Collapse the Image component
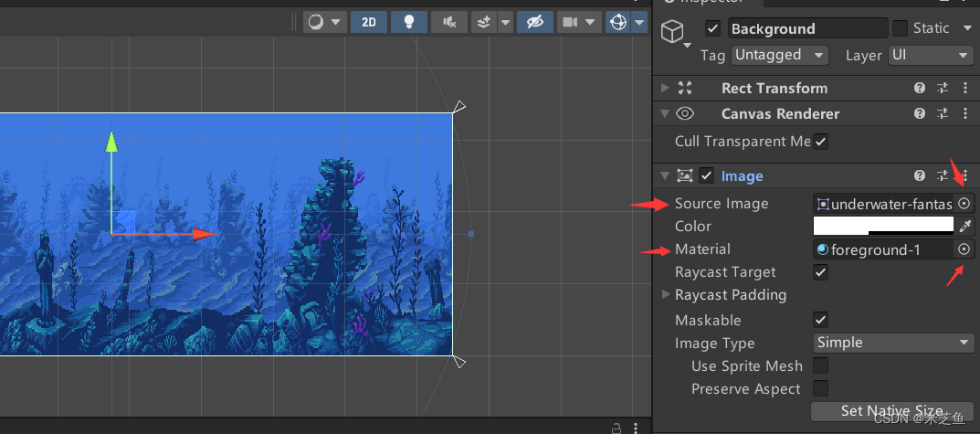 pyautogui.click(x=665, y=175)
